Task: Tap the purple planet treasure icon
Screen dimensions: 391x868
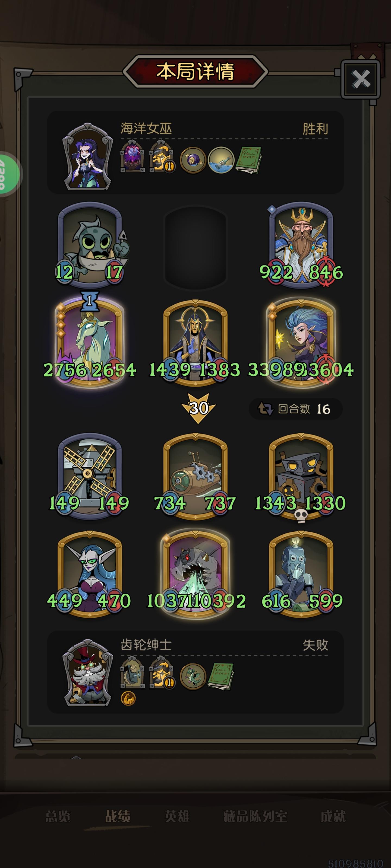Action: 193,160
